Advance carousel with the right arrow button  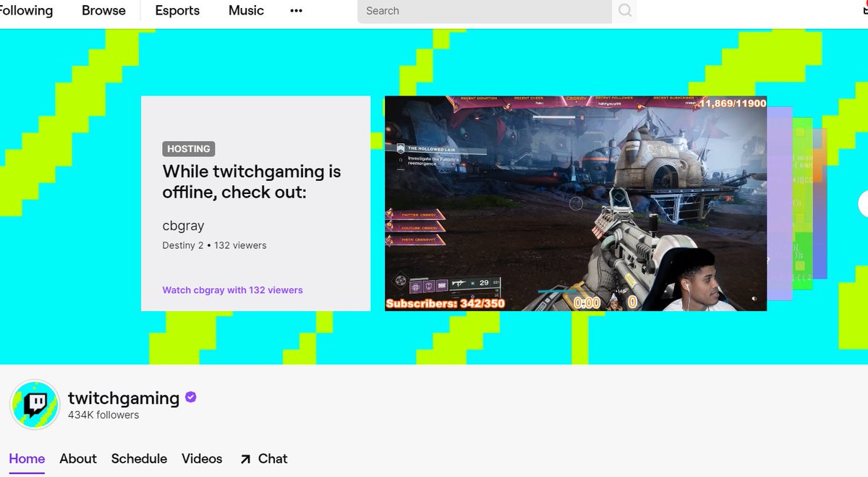click(863, 203)
